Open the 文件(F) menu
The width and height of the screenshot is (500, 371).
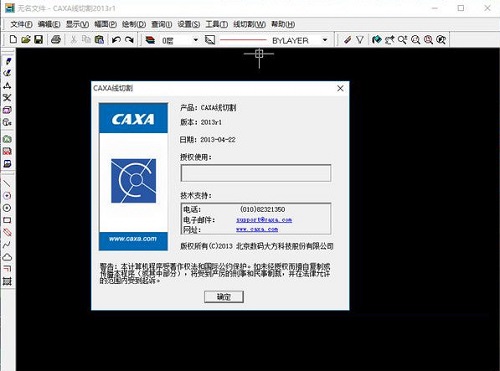point(21,24)
